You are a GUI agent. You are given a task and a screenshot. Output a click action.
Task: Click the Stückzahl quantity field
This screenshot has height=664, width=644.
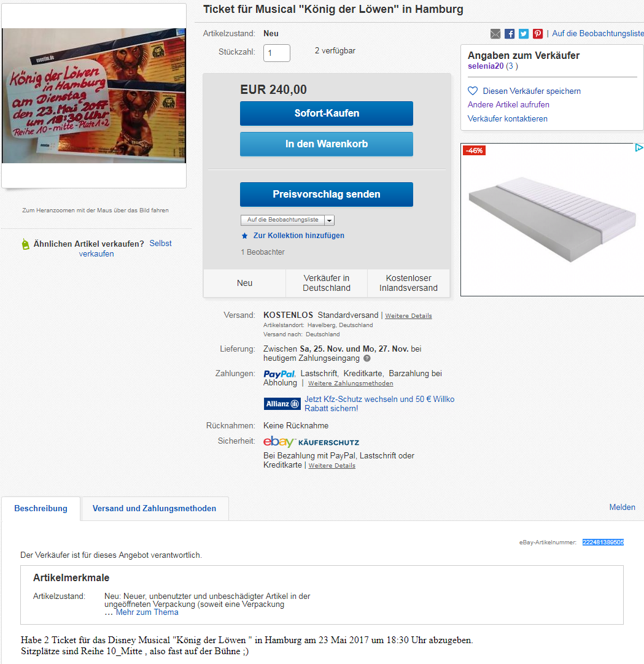(277, 53)
